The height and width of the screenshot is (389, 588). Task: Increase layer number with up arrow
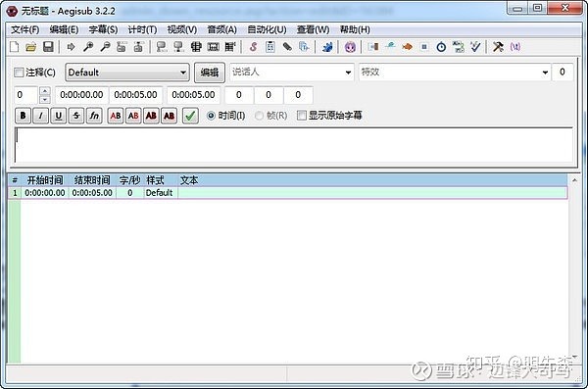(x=45, y=91)
